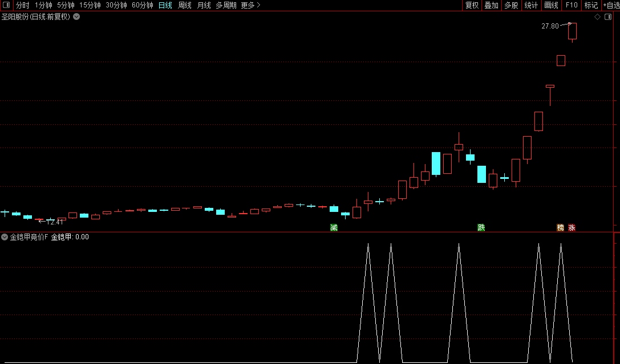
Task: Click the 27.80 high price label
Action: point(550,26)
